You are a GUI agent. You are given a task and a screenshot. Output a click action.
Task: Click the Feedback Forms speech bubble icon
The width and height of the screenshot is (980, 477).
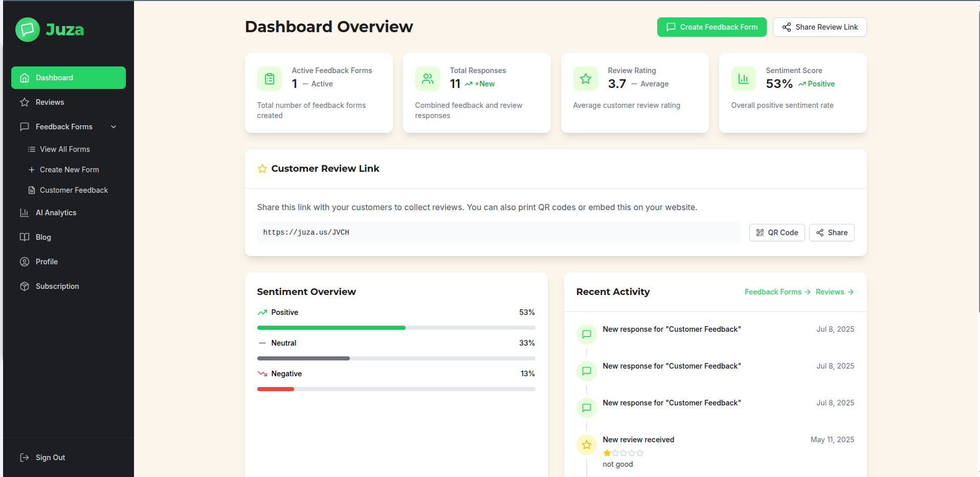(25, 127)
